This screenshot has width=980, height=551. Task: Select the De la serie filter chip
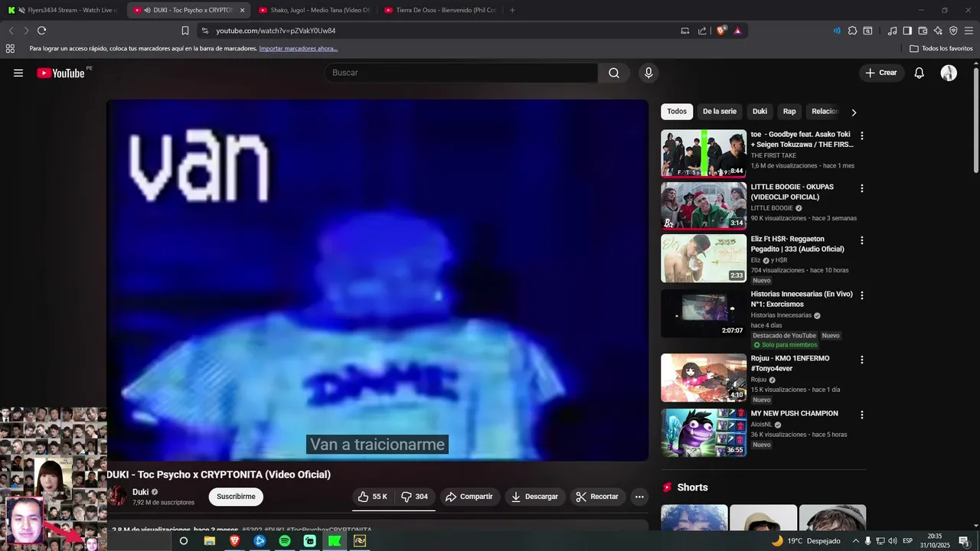720,112
